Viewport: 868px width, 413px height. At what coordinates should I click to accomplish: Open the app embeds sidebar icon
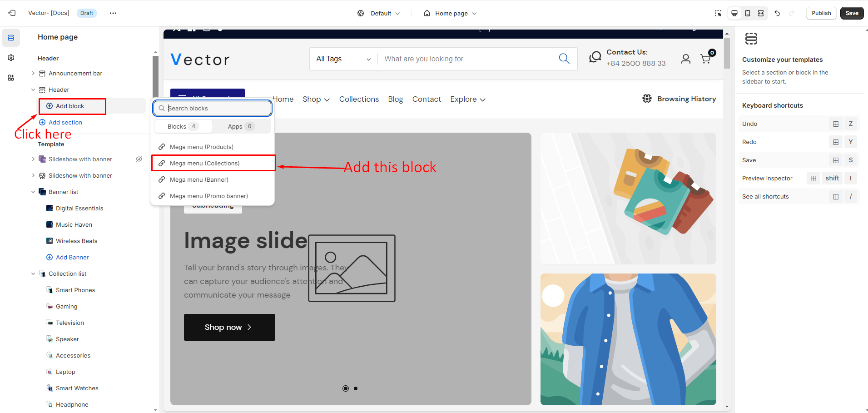[11, 78]
